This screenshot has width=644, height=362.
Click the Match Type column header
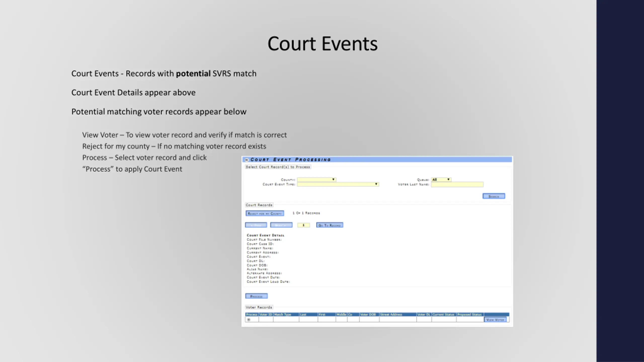point(286,314)
